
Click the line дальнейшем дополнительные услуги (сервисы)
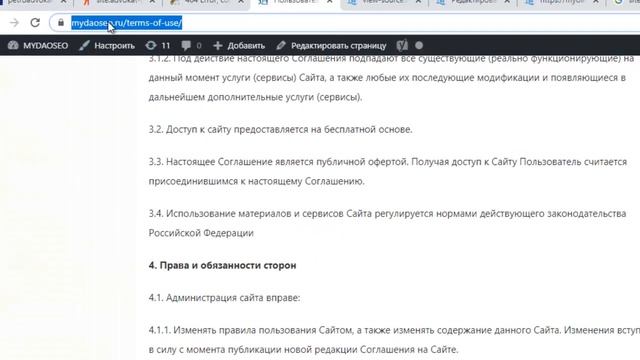click(x=255, y=97)
